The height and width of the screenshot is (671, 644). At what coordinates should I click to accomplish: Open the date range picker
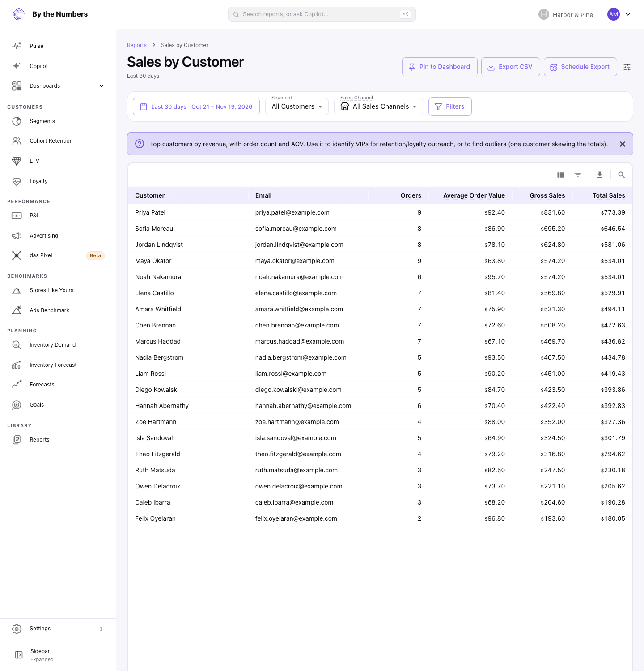point(196,106)
